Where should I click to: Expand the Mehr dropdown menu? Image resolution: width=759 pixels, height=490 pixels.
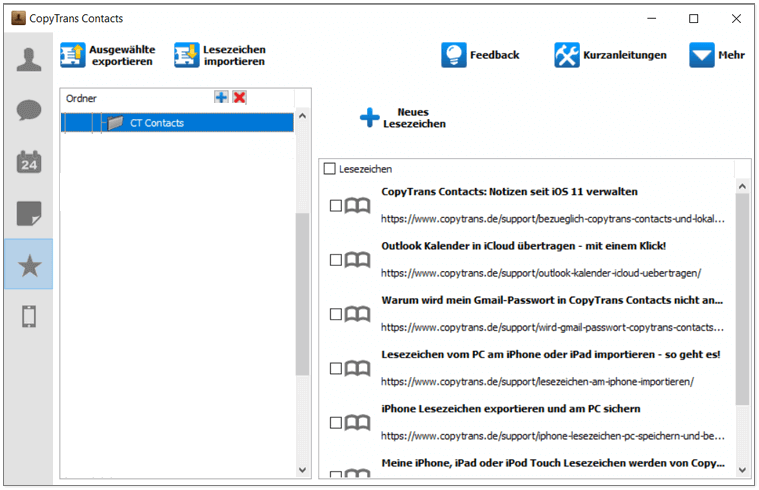[x=717, y=55]
